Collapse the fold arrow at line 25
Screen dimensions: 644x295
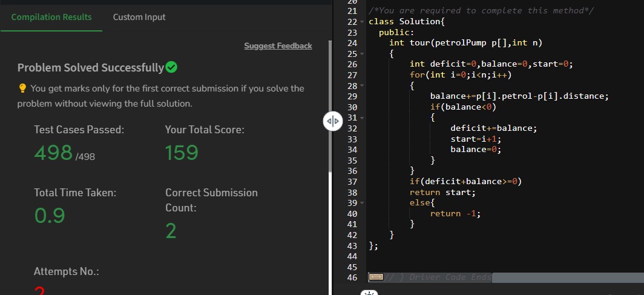(362, 54)
